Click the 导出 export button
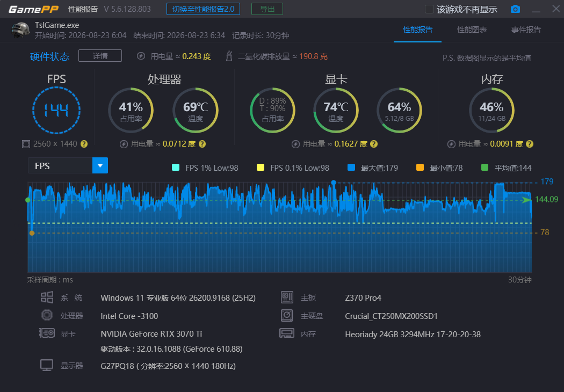 267,9
